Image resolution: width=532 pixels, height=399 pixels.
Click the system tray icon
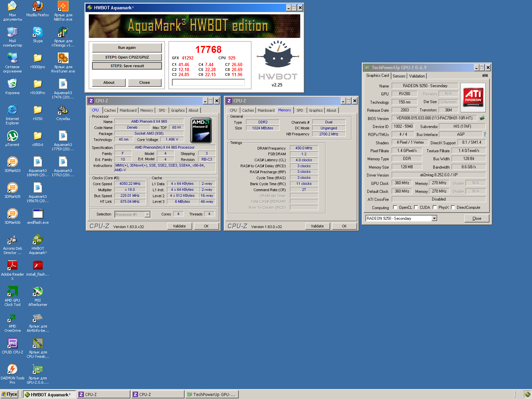(528, 394)
